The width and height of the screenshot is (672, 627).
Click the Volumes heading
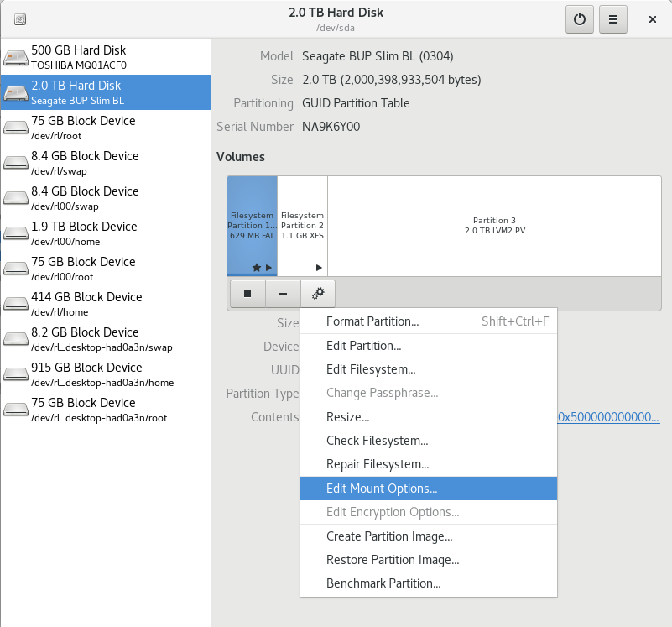(241, 157)
